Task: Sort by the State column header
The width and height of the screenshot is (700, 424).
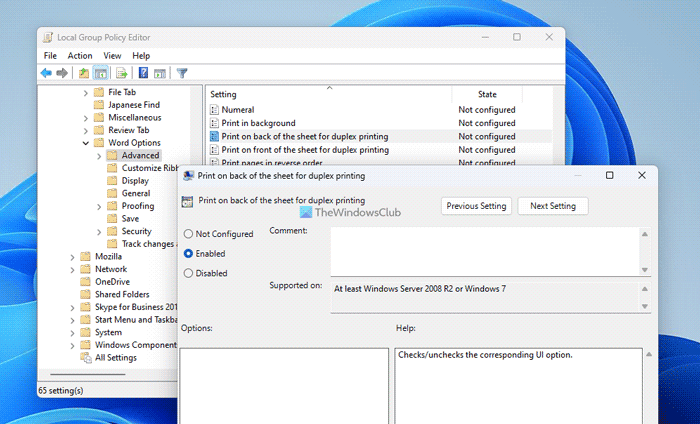Action: [x=487, y=94]
